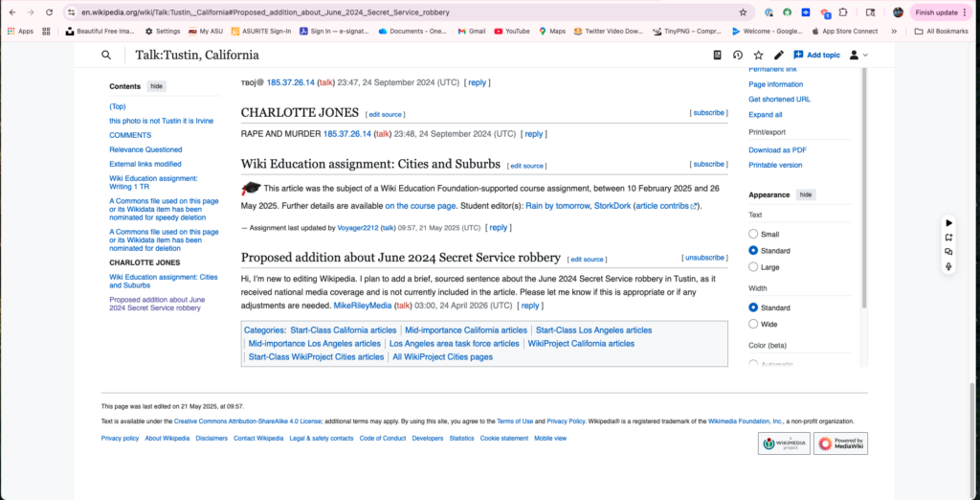The width and height of the screenshot is (980, 500).
Task: Go to External links modified in Contents
Action: point(145,164)
